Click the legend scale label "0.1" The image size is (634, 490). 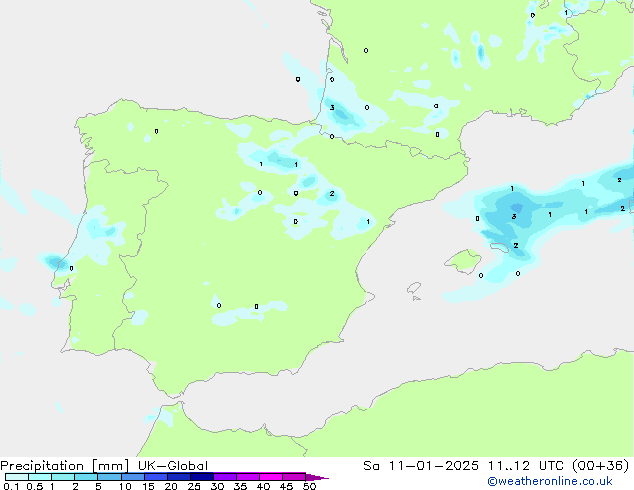coord(11,486)
